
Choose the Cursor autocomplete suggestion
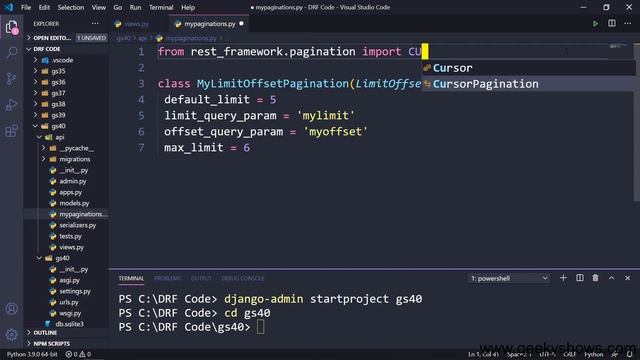pos(529,68)
